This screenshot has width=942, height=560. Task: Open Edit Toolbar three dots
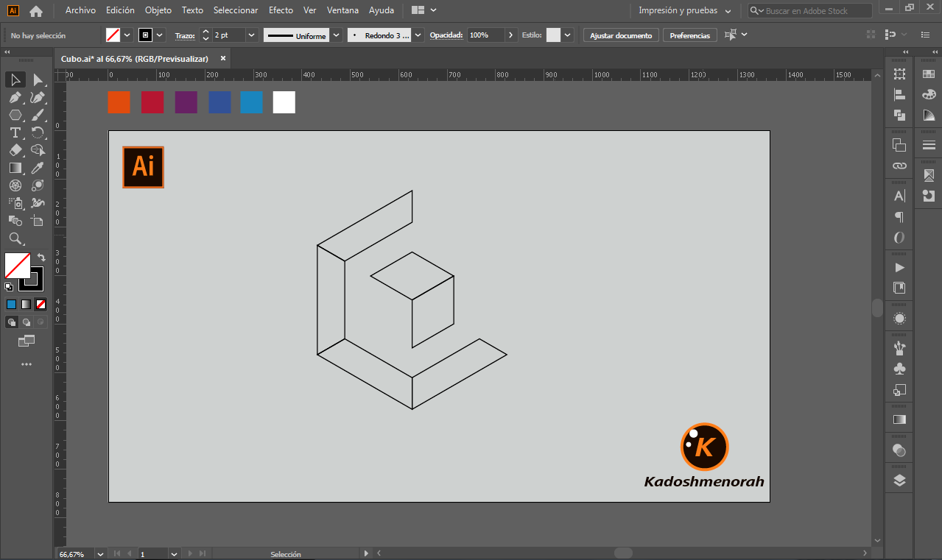[x=27, y=364]
